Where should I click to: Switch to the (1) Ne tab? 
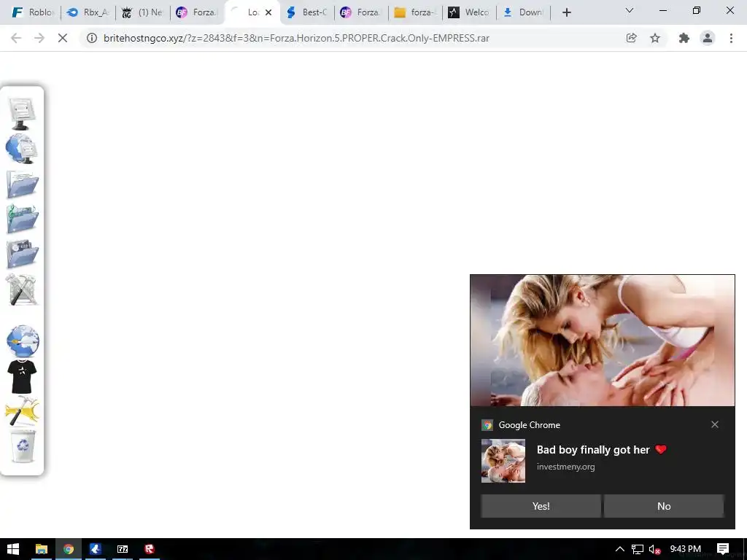click(x=143, y=12)
